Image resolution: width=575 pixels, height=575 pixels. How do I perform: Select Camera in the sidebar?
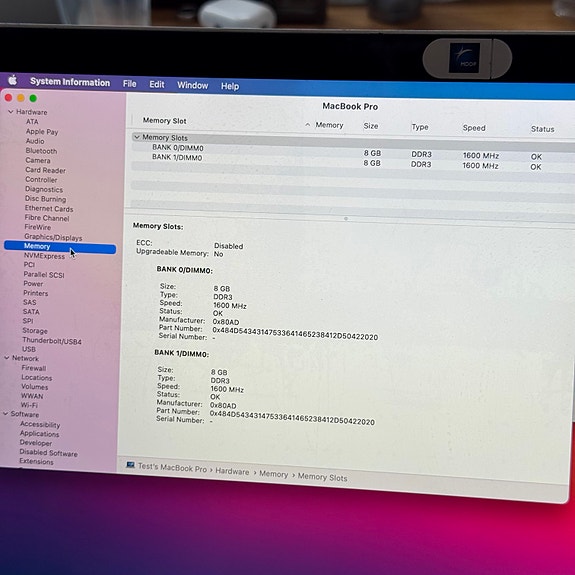coord(38,160)
